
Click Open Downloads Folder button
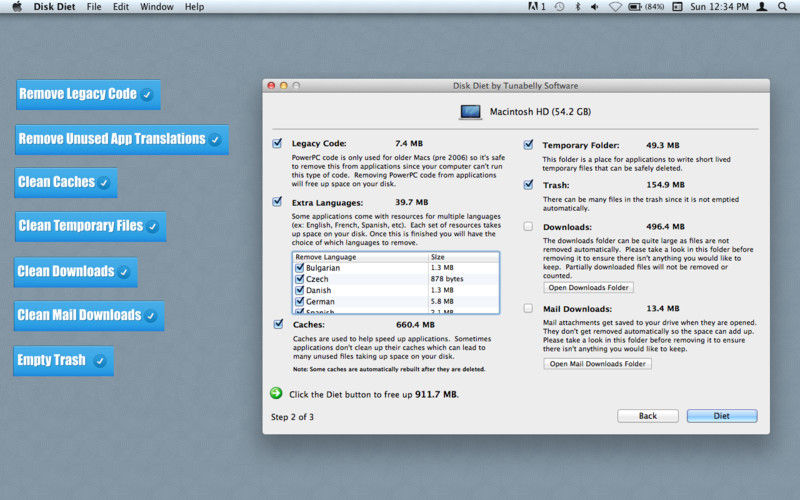click(588, 288)
